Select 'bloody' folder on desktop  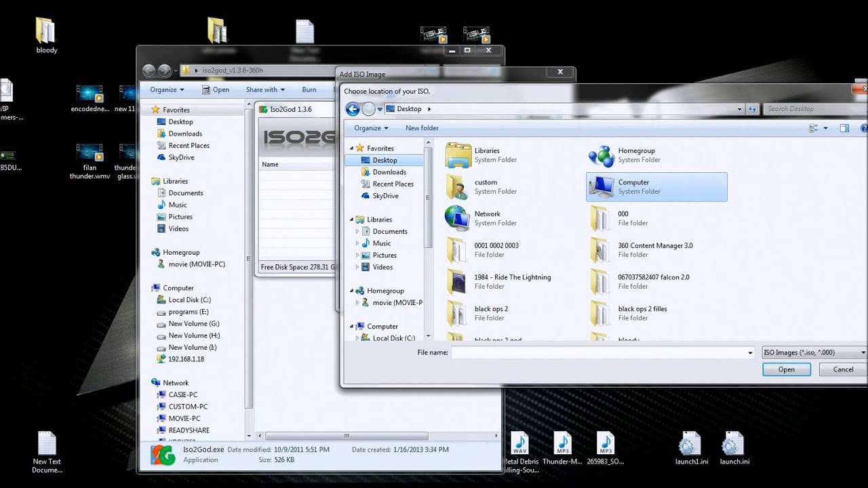coord(46,35)
